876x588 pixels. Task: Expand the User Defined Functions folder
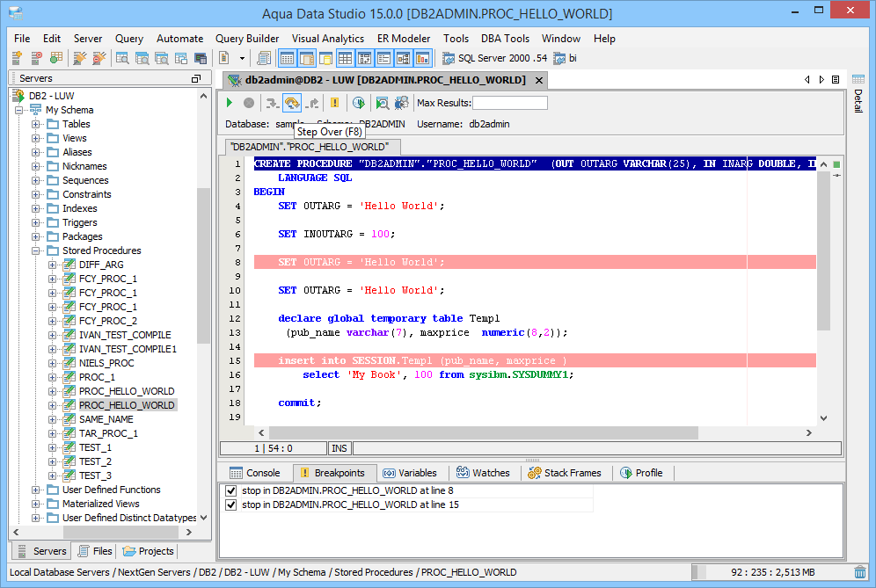coord(36,490)
